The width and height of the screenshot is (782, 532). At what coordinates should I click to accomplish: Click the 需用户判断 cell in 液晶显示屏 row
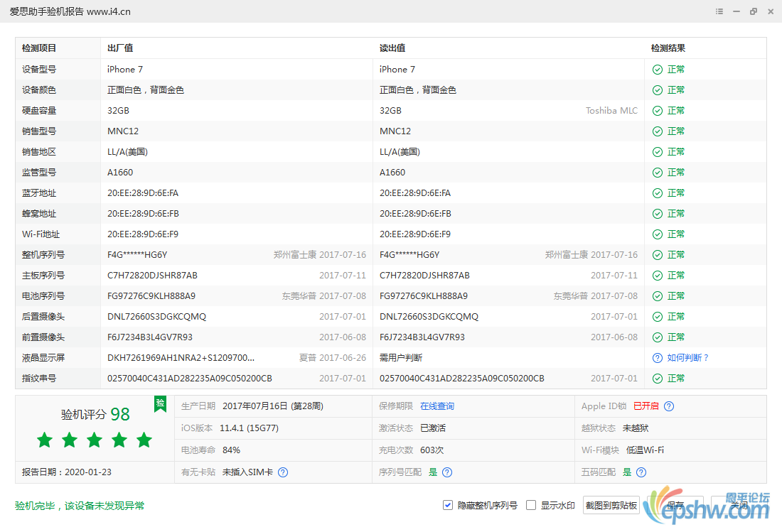(x=401, y=358)
